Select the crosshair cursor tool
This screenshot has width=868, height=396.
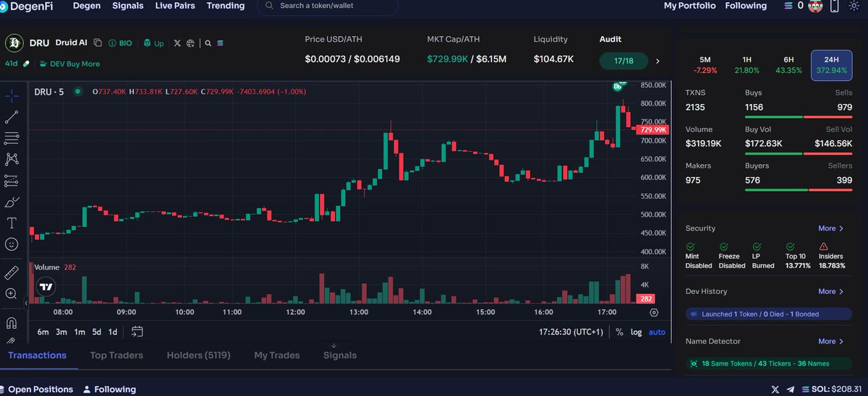pos(12,96)
